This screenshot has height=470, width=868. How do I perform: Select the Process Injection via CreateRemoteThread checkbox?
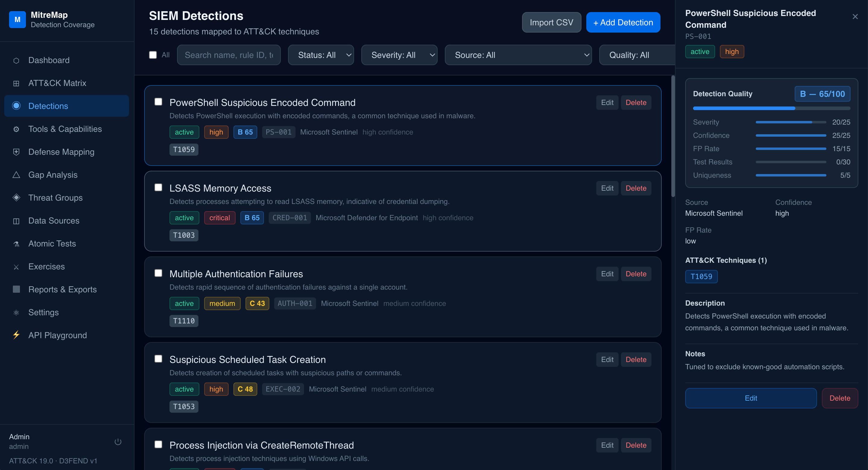158,444
